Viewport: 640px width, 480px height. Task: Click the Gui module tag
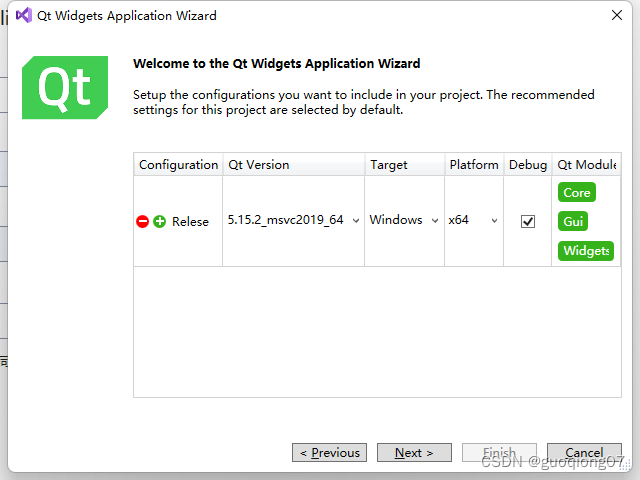coord(573,221)
